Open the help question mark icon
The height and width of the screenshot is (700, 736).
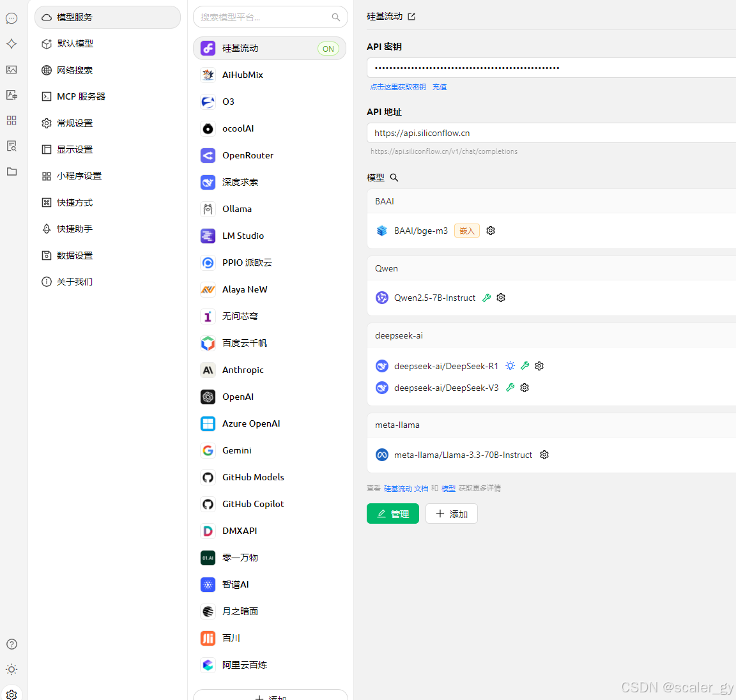[x=11, y=644]
